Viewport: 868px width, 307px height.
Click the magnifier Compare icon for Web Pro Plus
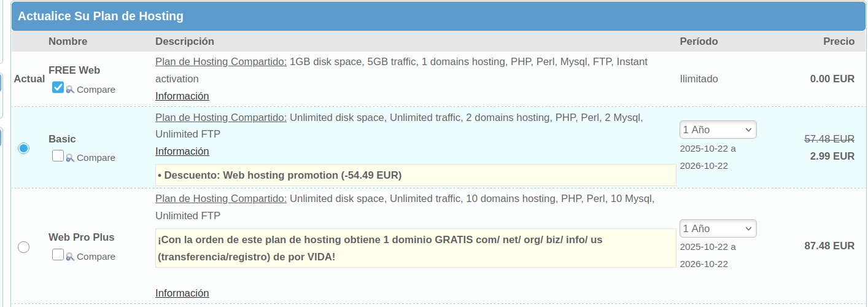(70, 257)
